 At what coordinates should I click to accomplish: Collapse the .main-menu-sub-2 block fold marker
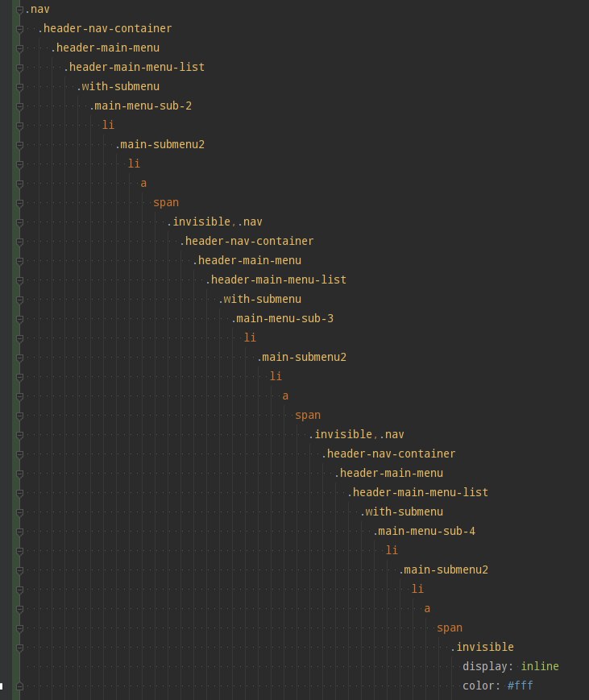pyautogui.click(x=19, y=106)
